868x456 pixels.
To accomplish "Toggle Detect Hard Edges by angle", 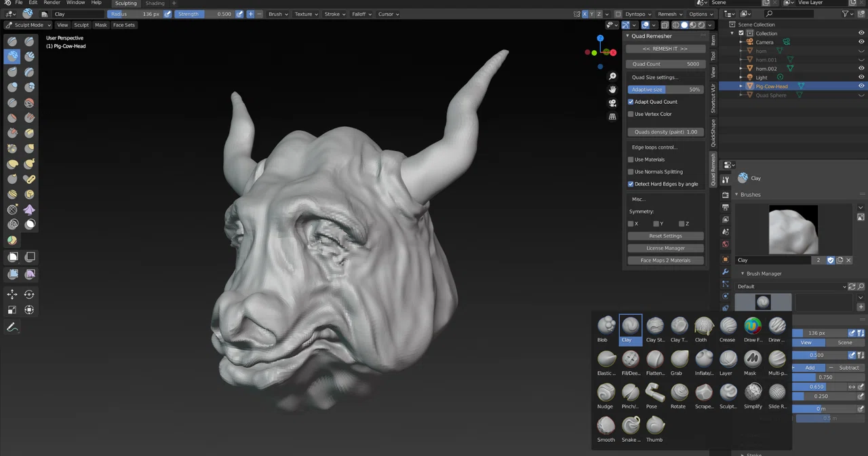I will click(x=631, y=184).
